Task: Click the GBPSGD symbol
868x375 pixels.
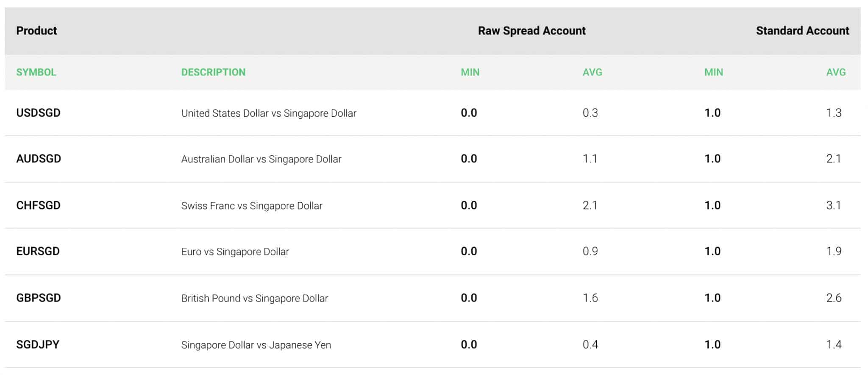Action: [39, 298]
